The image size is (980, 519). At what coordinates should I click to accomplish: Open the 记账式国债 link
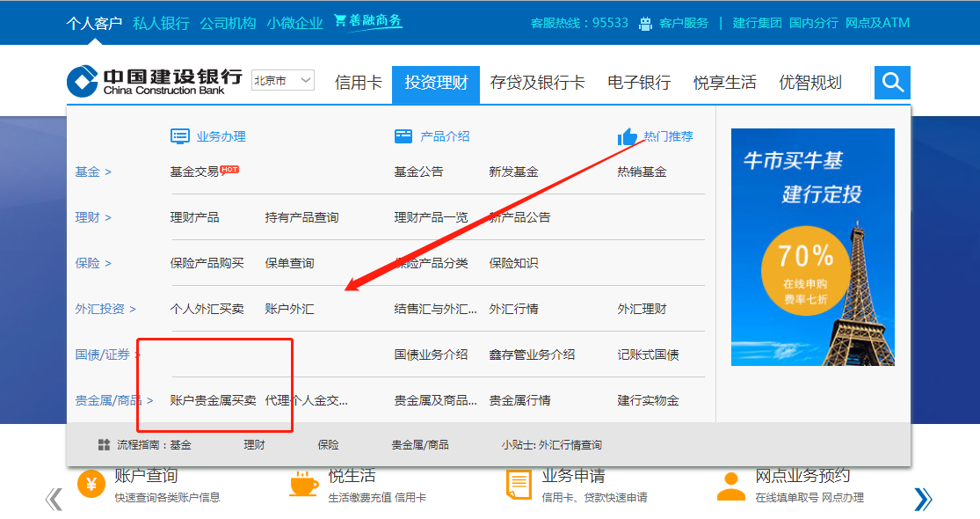coord(648,354)
